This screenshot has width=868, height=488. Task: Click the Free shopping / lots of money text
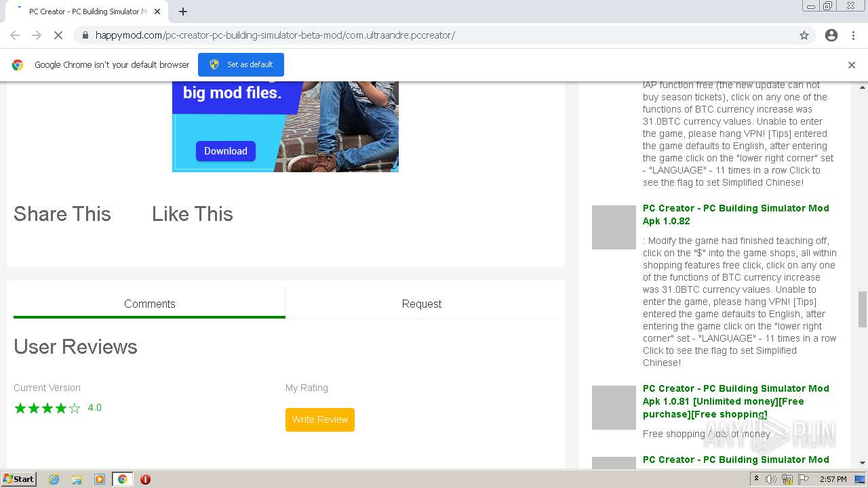click(x=707, y=434)
